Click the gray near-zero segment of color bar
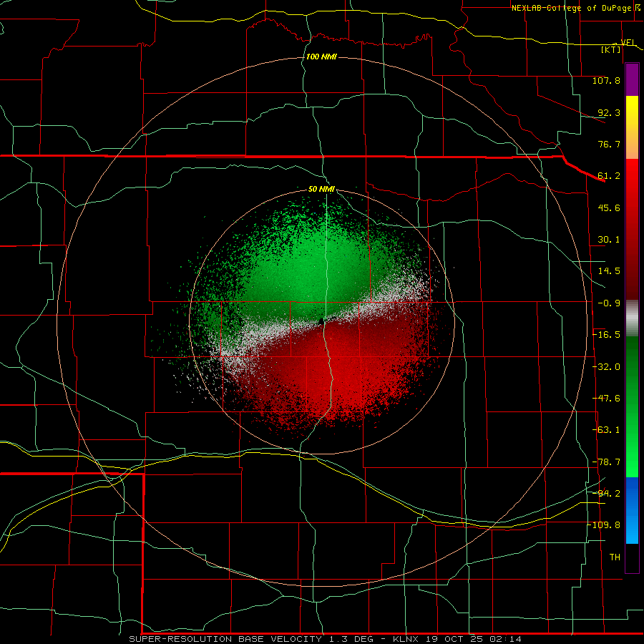The image size is (644, 644). [632, 318]
